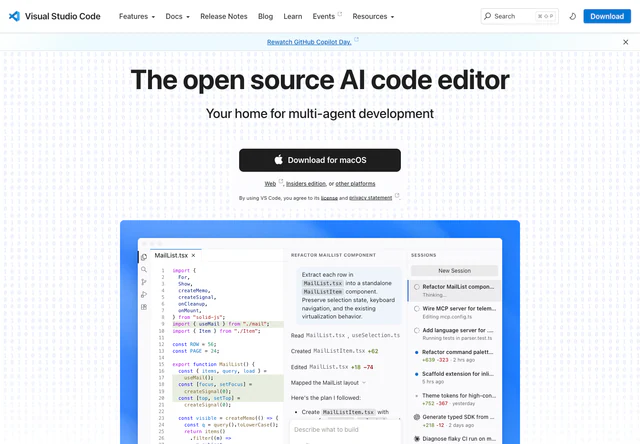
Task: Click the New Session button
Action: 454,271
